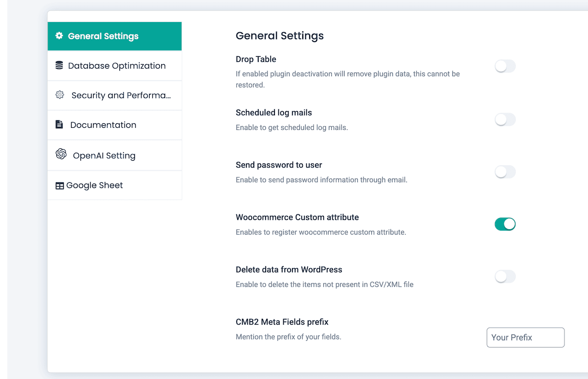Enable the Drop Table toggle
588x379 pixels.
(x=505, y=66)
